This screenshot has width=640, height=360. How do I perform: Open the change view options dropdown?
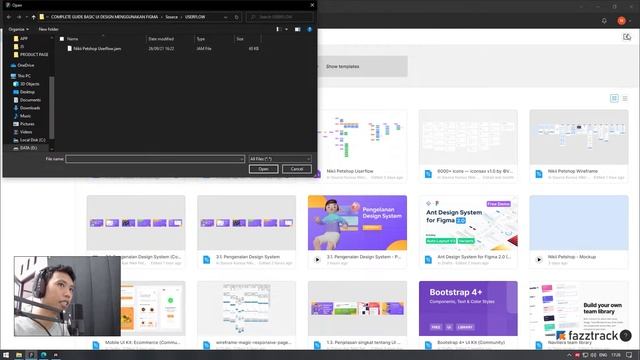pos(286,29)
